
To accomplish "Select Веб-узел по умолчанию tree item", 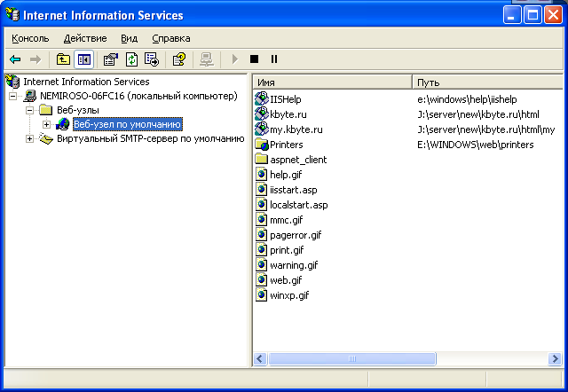I will 127,124.
